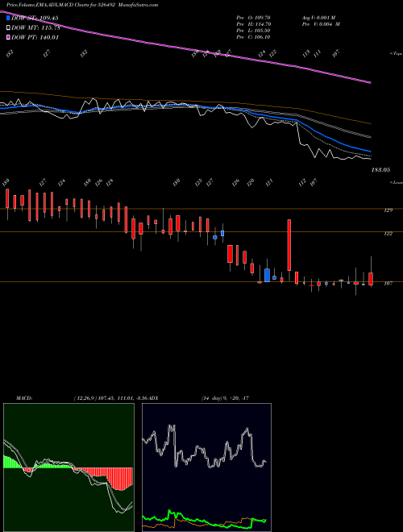Click the 133.05 value below EMA chart
Viewport: 403px width, 532px height.
coord(380,169)
